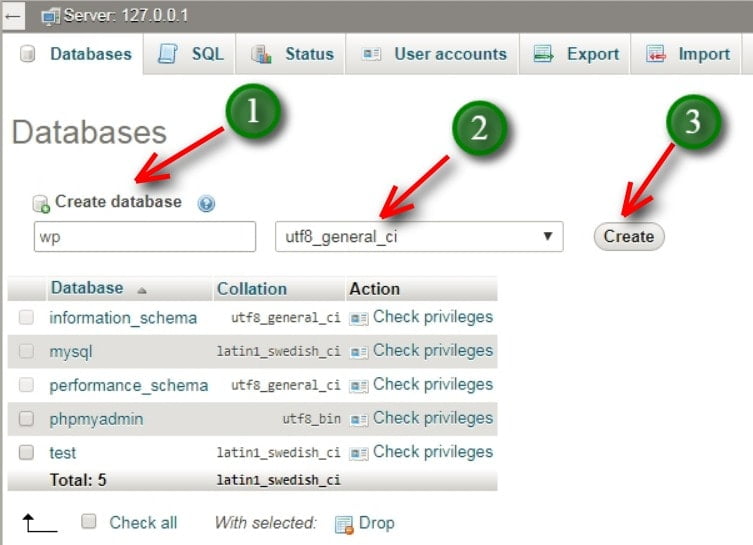
Task: Click the privileges icon for performance_schema
Action: (x=359, y=386)
